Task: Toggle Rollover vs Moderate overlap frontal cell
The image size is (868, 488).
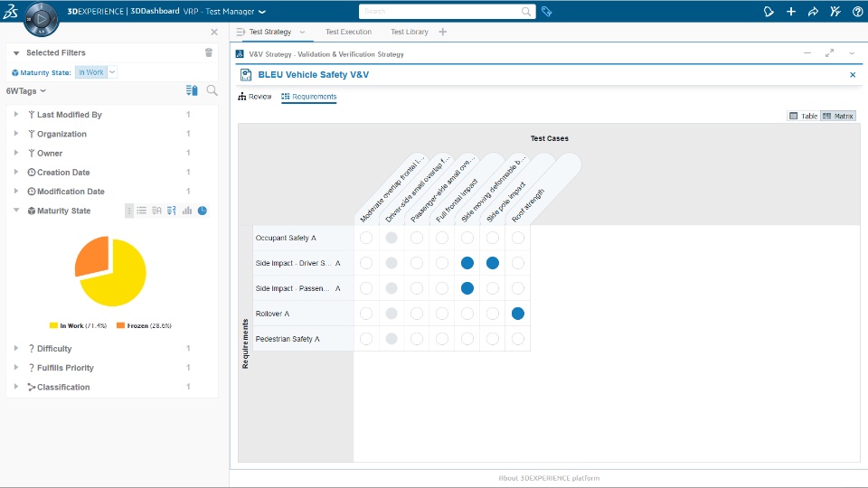Action: (366, 314)
